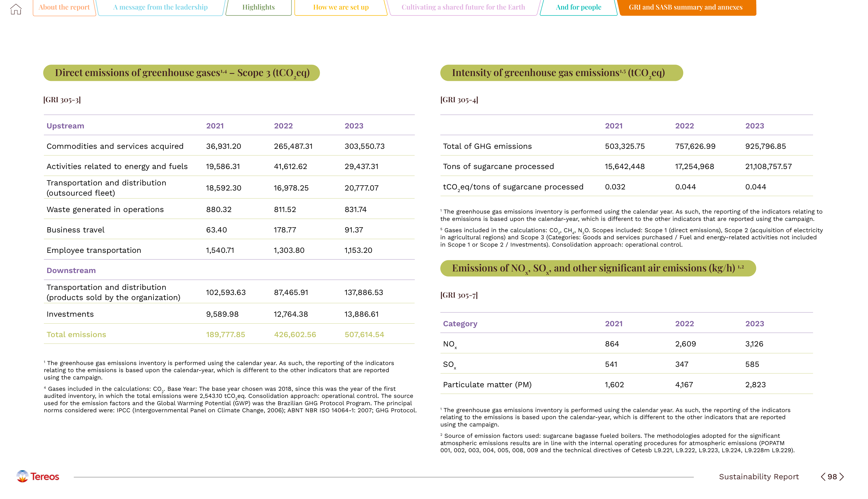Select the Downstream section label
This screenshot has width=868, height=499.
point(71,270)
